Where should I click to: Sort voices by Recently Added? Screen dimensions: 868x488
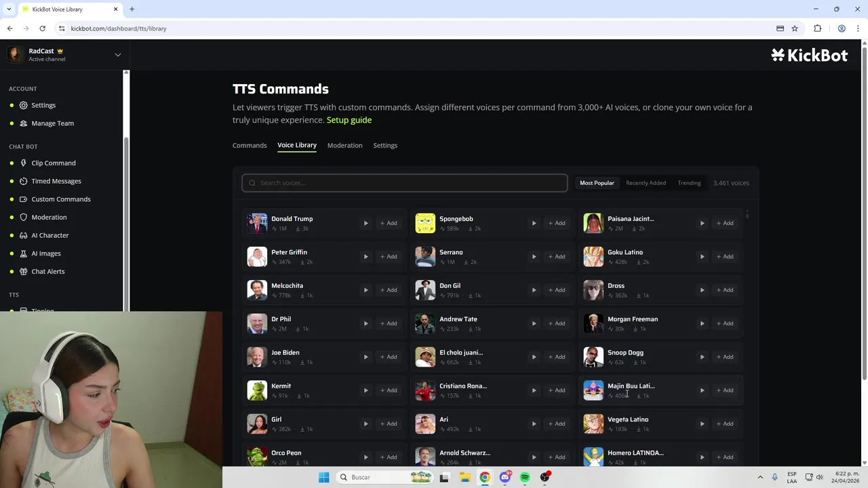point(646,183)
